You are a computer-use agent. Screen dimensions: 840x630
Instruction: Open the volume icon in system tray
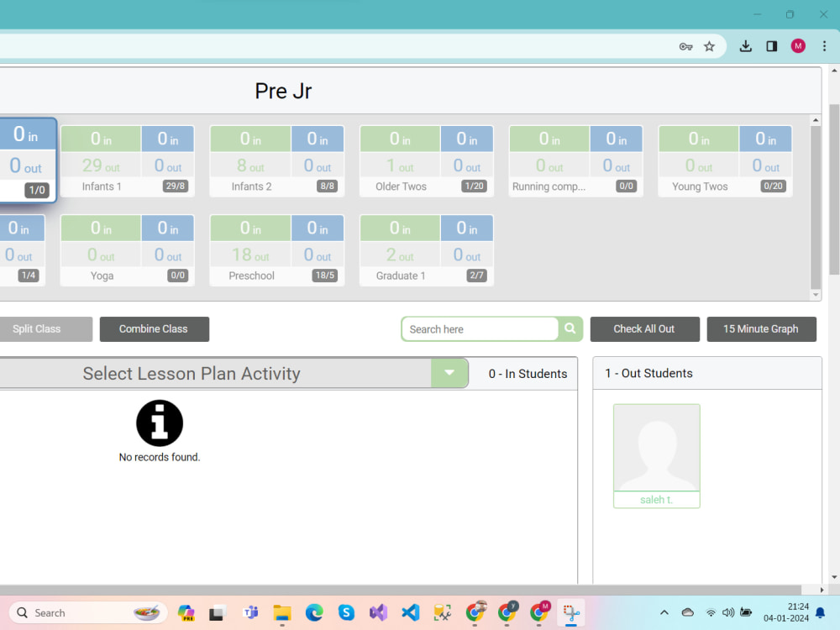(728, 612)
